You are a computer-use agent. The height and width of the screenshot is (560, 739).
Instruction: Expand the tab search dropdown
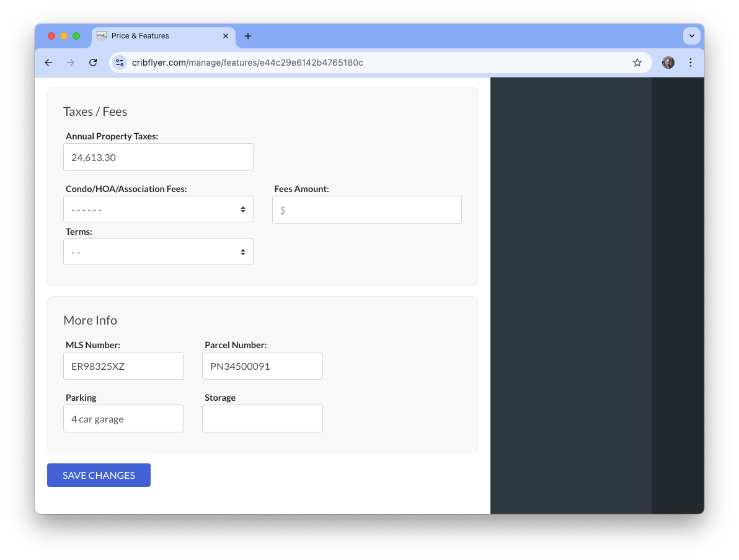click(691, 36)
